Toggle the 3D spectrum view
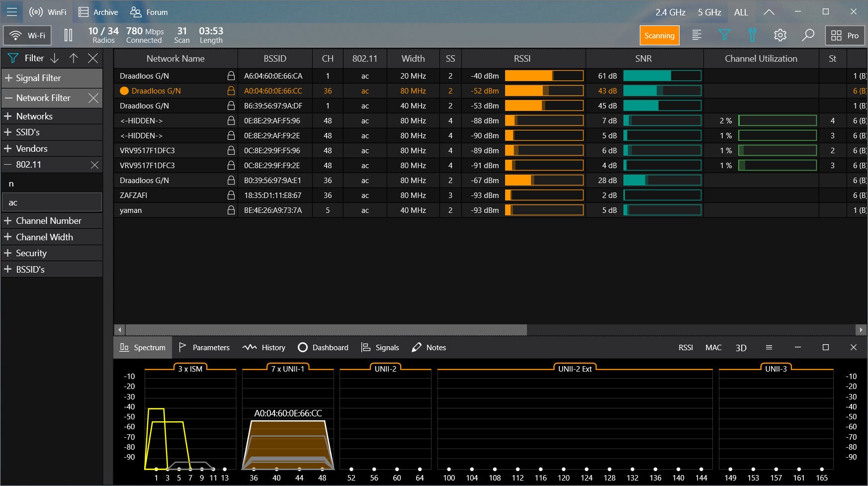The height and width of the screenshot is (486, 868). [x=741, y=348]
